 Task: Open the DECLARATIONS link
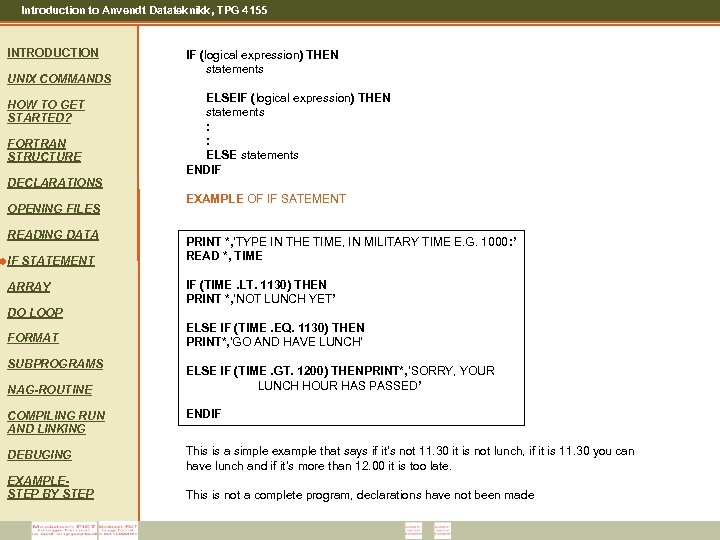click(55, 183)
